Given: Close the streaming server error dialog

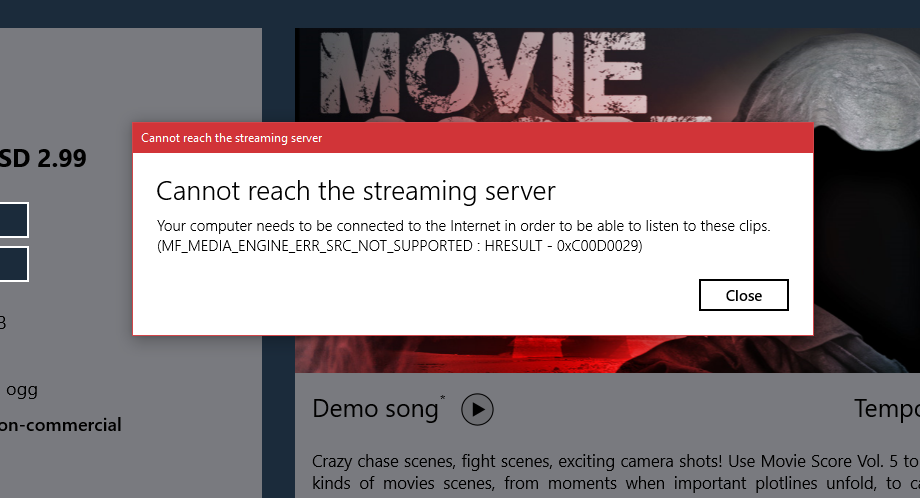Looking at the screenshot, I should [x=743, y=295].
